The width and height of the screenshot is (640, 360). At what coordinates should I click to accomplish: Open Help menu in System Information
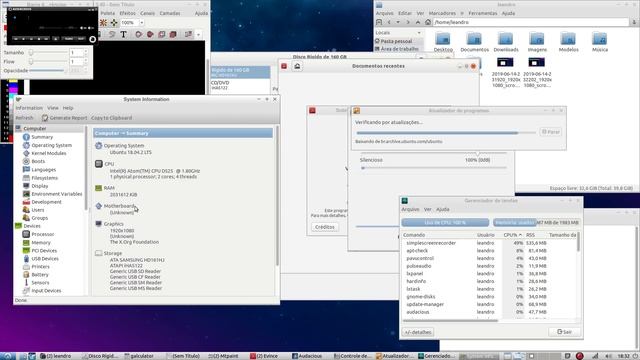(68, 108)
